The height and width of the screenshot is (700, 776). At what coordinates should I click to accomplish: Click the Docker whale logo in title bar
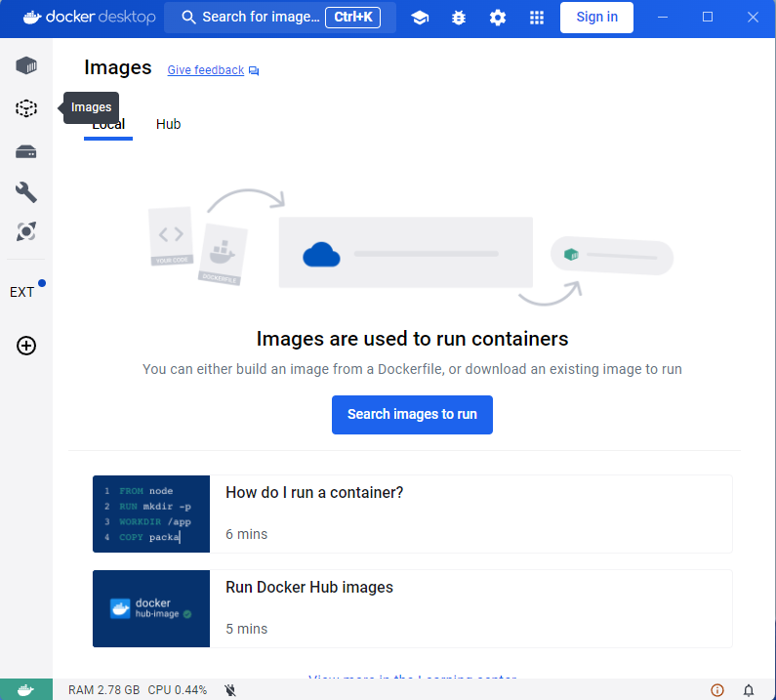point(32,18)
